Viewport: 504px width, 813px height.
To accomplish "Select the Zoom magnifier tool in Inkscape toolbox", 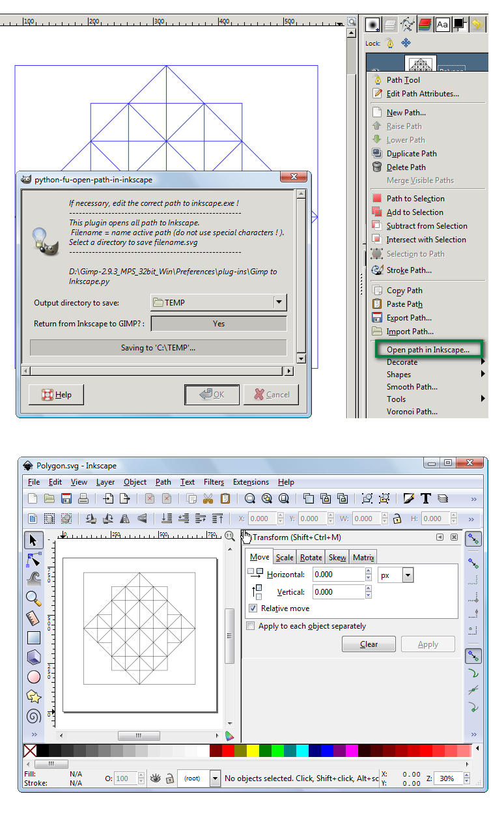I will [x=34, y=597].
